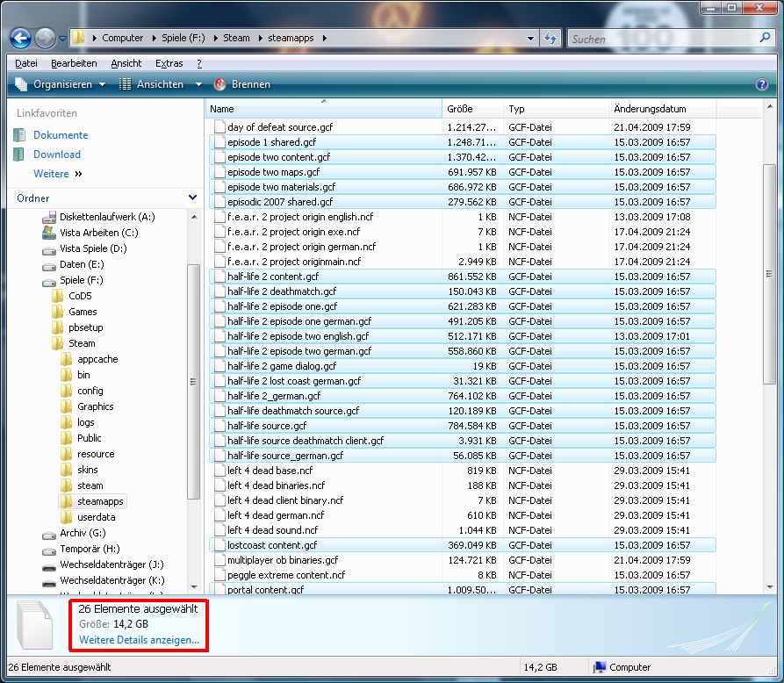Open the skins folder icon
This screenshot has width=784, height=683.
pyautogui.click(x=67, y=470)
